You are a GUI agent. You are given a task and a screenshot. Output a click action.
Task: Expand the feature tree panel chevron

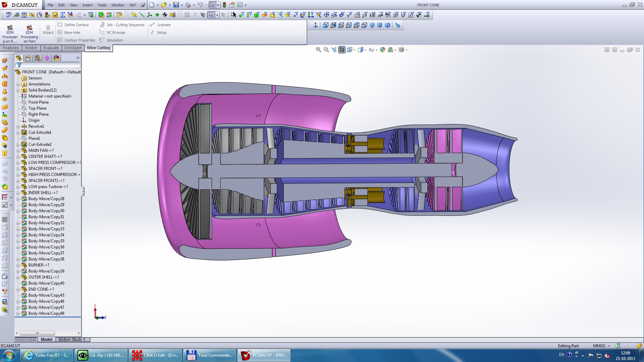(x=78, y=58)
